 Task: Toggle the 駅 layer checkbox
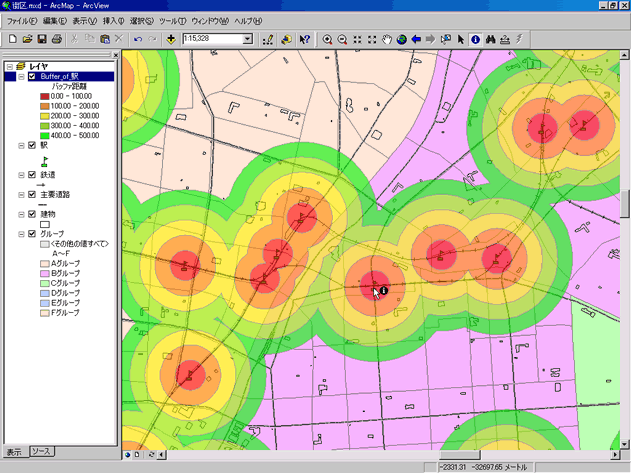click(32, 145)
